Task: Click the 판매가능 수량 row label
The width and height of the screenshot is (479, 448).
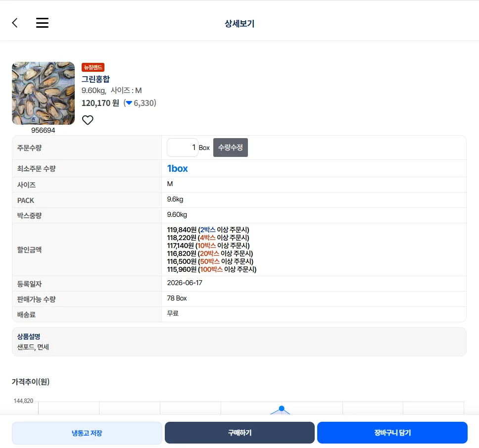Action: [x=36, y=299]
